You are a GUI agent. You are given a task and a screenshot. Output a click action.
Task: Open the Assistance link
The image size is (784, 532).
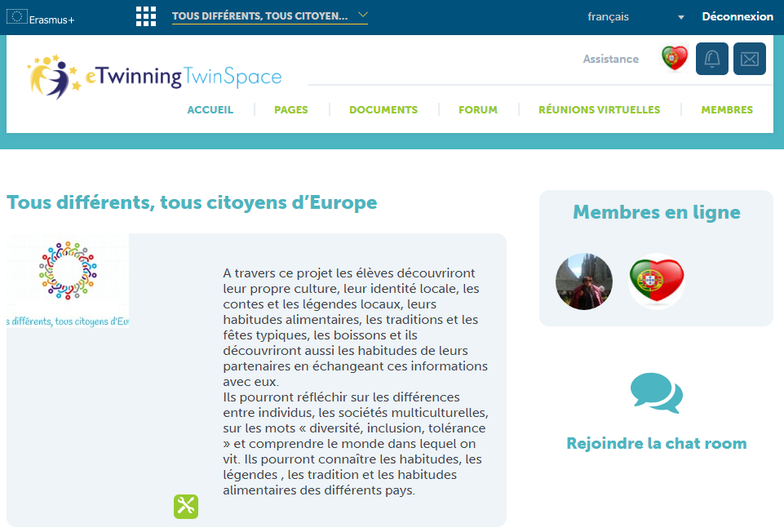click(610, 59)
